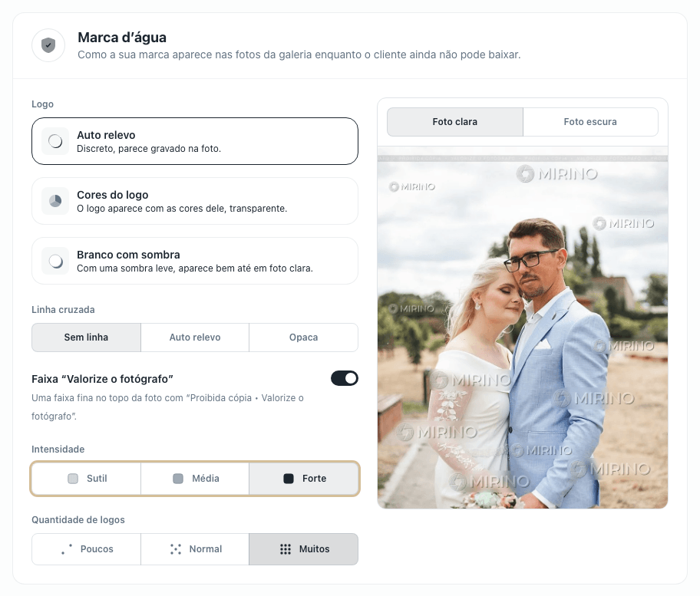Set crossed line to Sem linha

pyautogui.click(x=86, y=338)
